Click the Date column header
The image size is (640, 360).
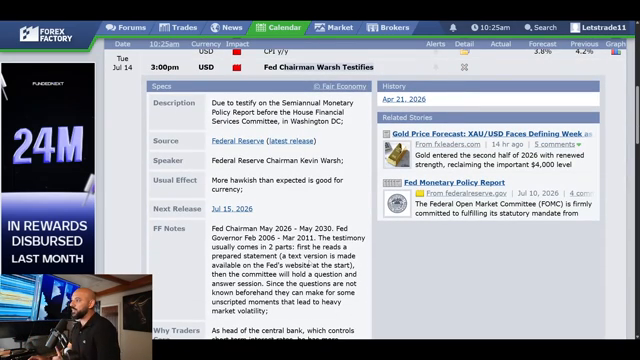[x=122, y=44]
